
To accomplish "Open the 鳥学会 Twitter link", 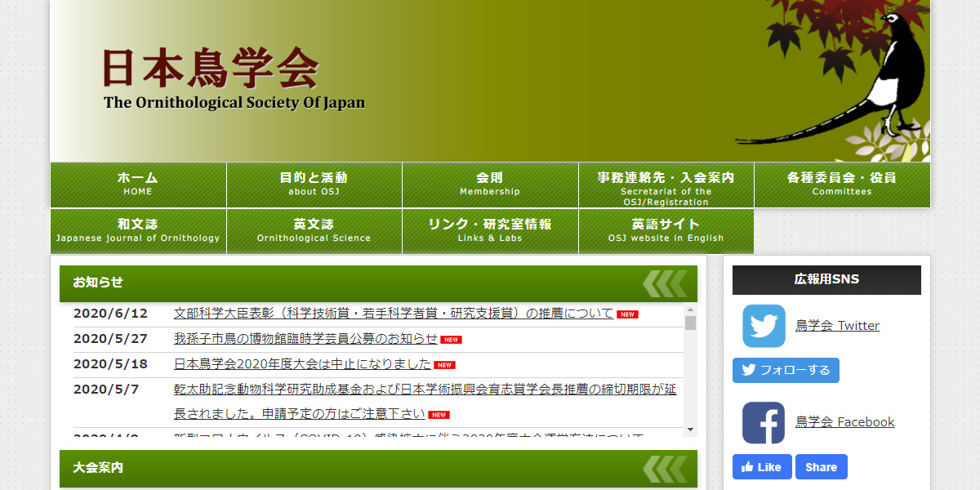I will pyautogui.click(x=837, y=326).
